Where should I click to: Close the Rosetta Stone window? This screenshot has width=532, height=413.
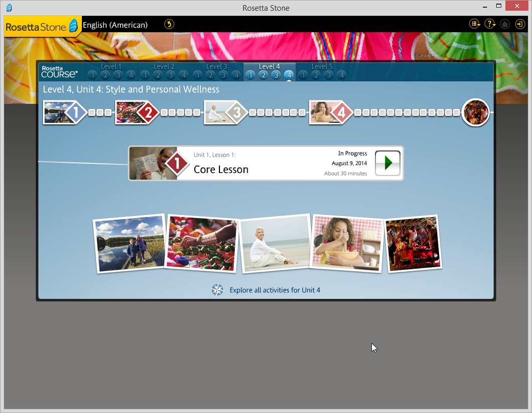point(517,6)
